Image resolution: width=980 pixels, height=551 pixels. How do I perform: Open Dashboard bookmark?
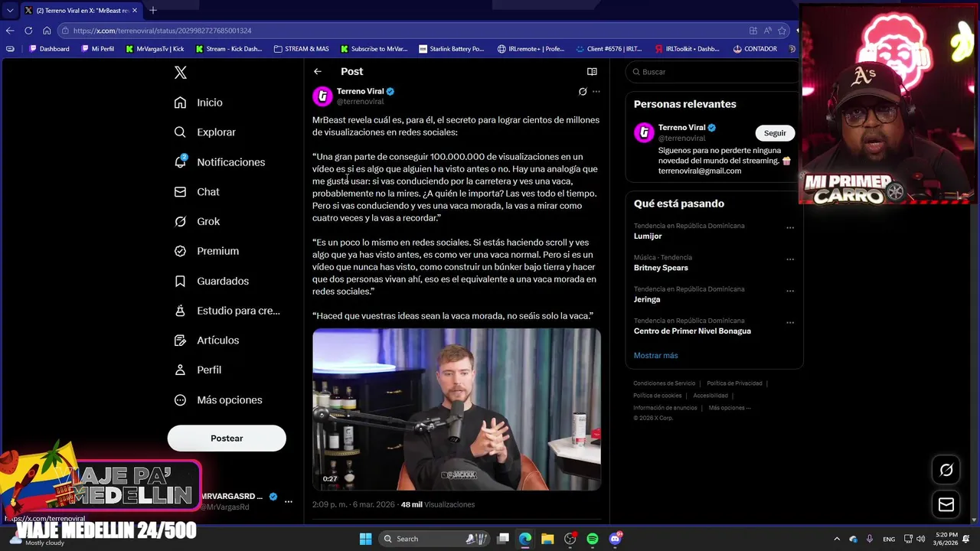[48, 49]
